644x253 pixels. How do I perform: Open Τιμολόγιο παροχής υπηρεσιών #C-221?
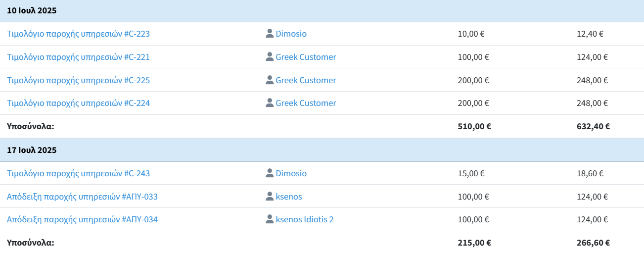78,57
